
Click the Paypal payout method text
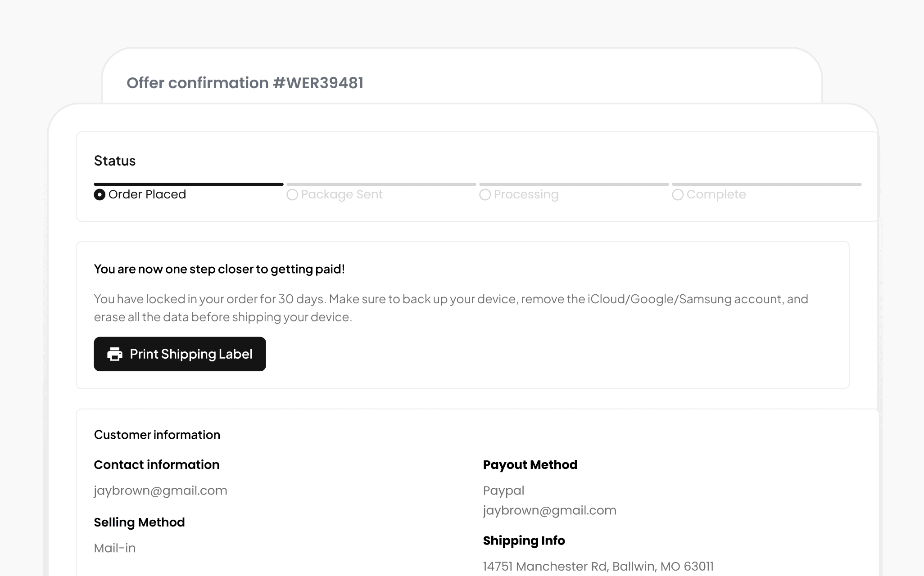[x=503, y=490]
